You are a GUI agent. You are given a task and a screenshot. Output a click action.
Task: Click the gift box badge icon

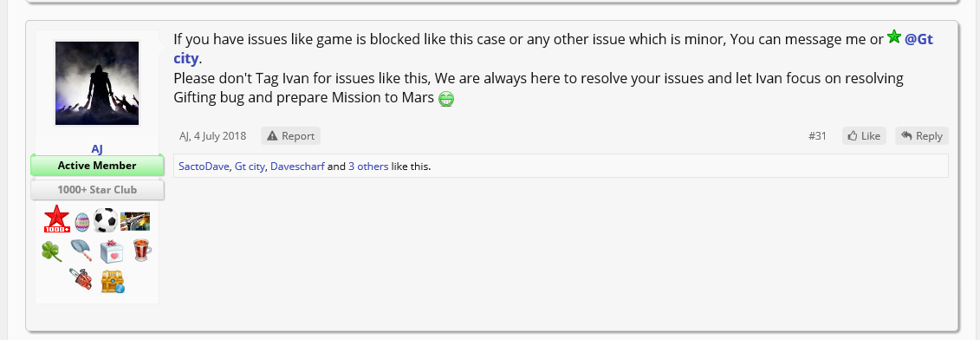click(x=112, y=251)
